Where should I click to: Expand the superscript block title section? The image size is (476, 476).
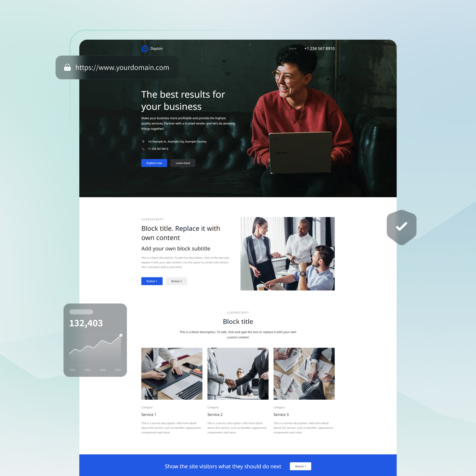(180, 233)
